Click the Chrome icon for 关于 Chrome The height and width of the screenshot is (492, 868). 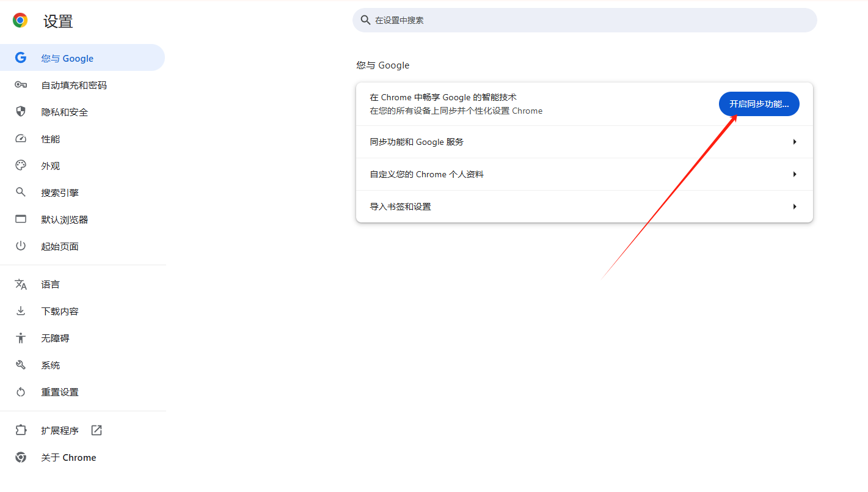tap(21, 457)
